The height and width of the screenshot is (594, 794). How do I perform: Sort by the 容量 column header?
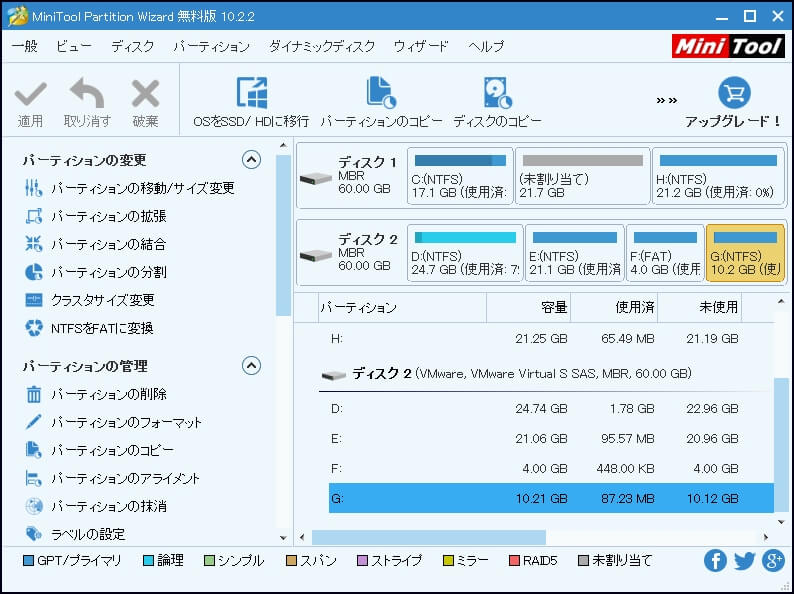pos(528,307)
